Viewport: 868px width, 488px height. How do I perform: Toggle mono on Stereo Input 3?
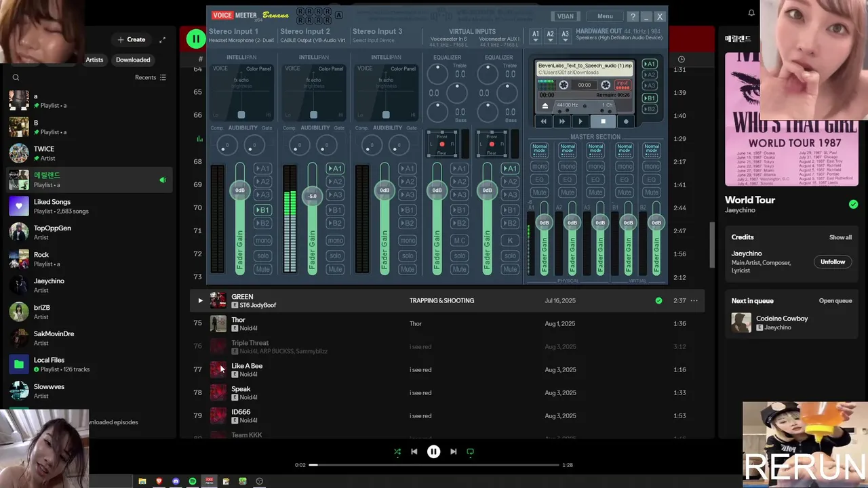tap(408, 240)
